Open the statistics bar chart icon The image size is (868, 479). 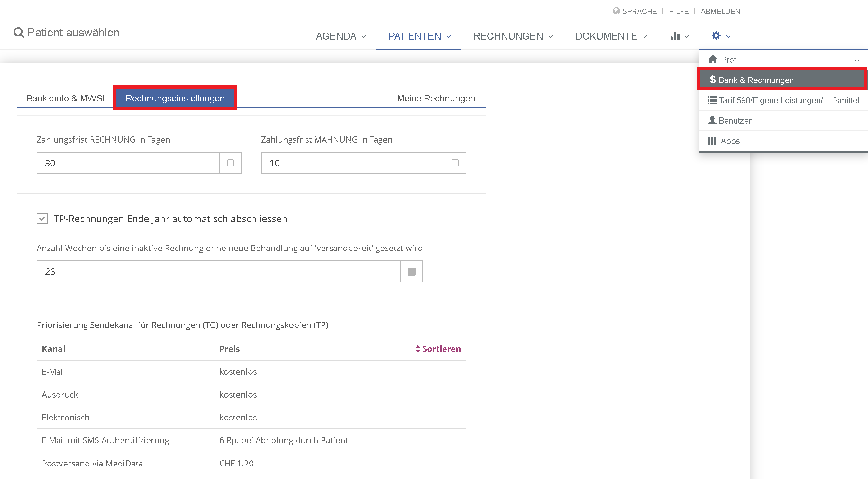pos(675,36)
